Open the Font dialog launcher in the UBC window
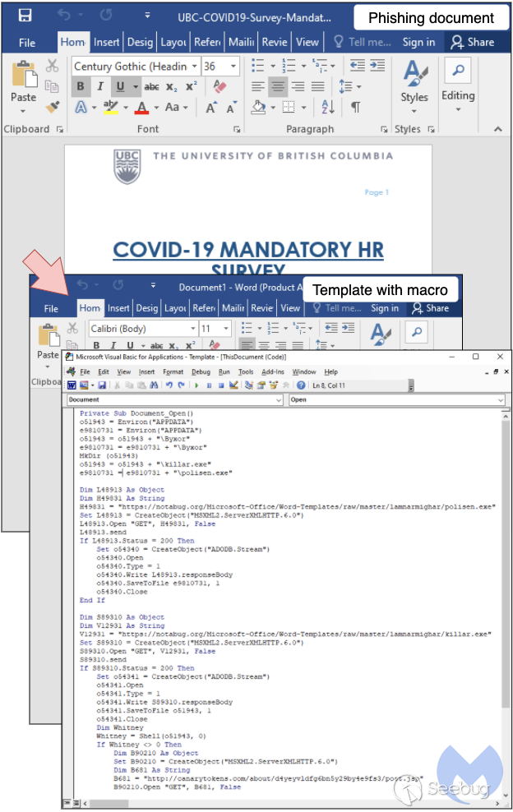The image size is (513, 812). coord(236,129)
